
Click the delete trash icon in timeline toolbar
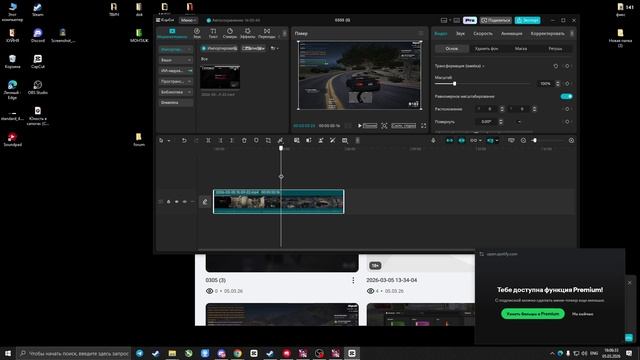pyautogui.click(x=244, y=140)
